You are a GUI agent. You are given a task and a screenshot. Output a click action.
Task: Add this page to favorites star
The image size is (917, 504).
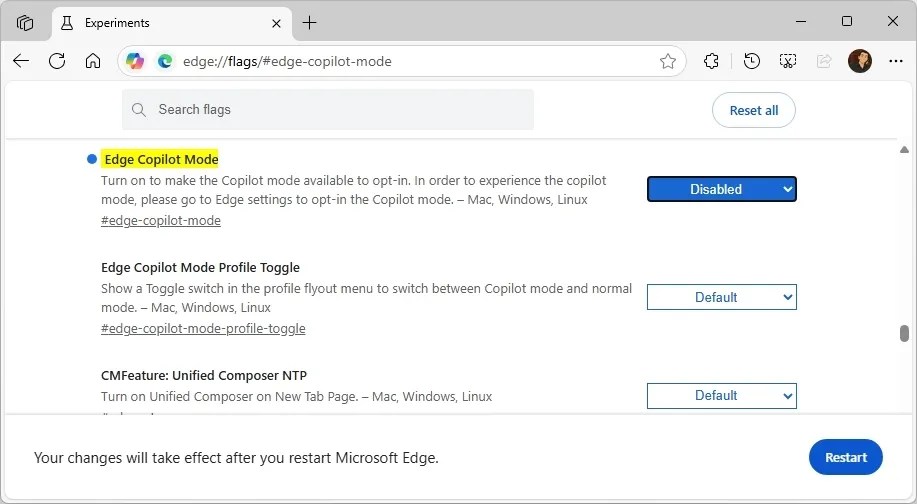tap(668, 61)
